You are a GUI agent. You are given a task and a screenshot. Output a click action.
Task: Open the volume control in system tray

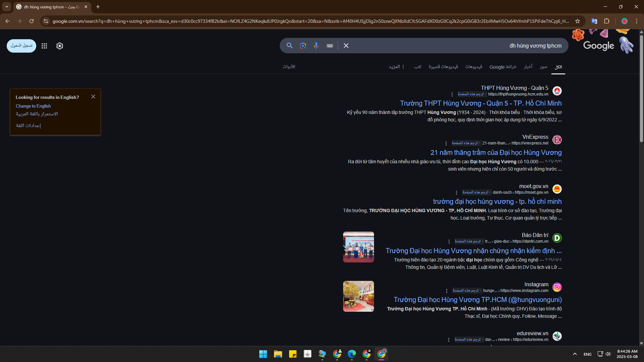tap(608, 354)
